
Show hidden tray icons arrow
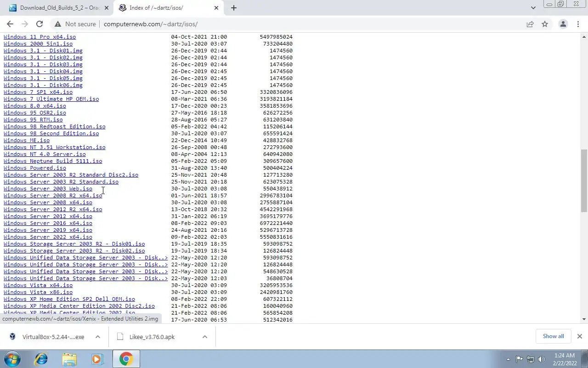click(508, 359)
